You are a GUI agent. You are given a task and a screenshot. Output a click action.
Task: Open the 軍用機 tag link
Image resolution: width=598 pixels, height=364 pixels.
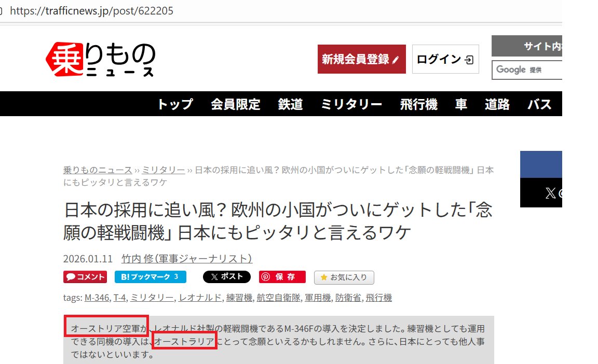tap(318, 297)
